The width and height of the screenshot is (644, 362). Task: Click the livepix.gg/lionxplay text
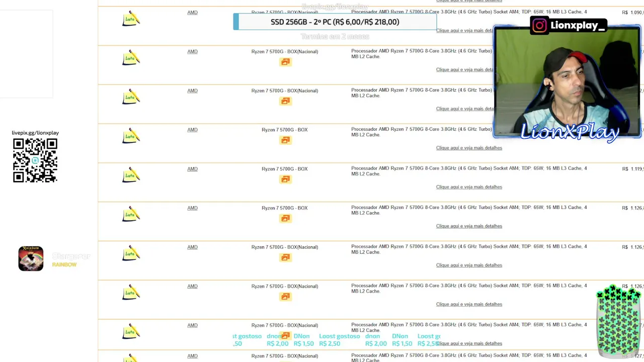35,133
